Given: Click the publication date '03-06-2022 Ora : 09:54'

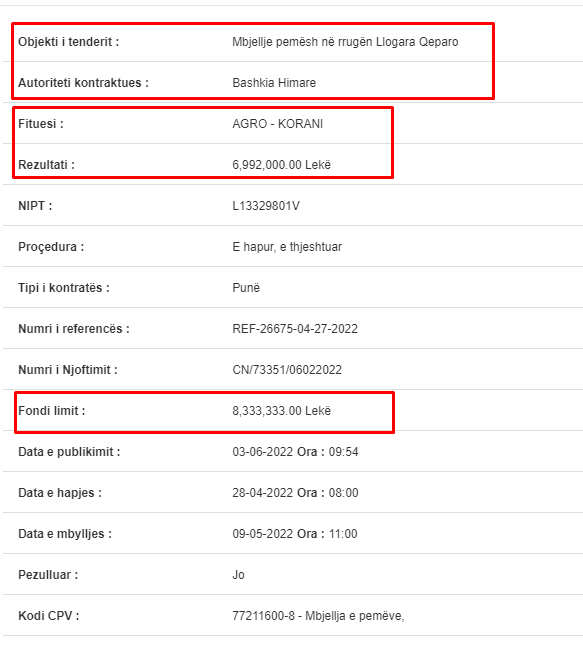Looking at the screenshot, I should click(x=295, y=452).
